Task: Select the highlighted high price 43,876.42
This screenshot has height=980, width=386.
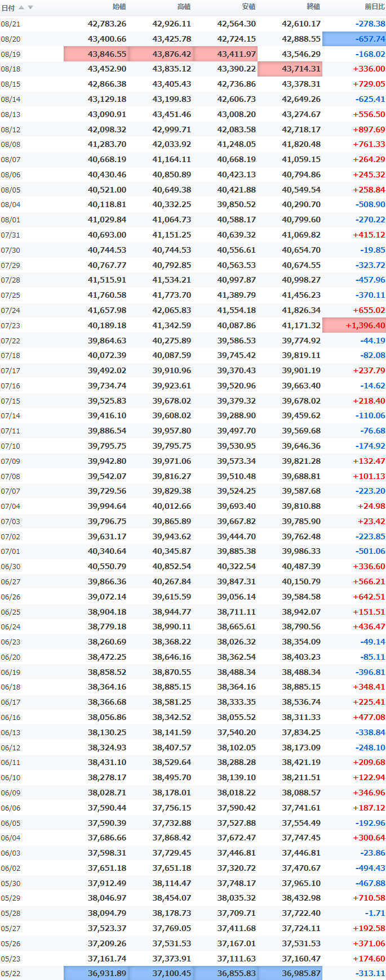Action: [161, 54]
